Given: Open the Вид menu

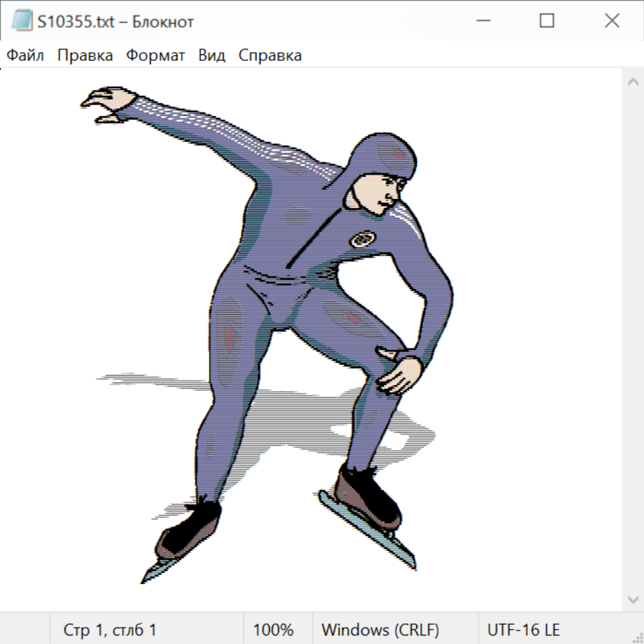Looking at the screenshot, I should tap(212, 55).
